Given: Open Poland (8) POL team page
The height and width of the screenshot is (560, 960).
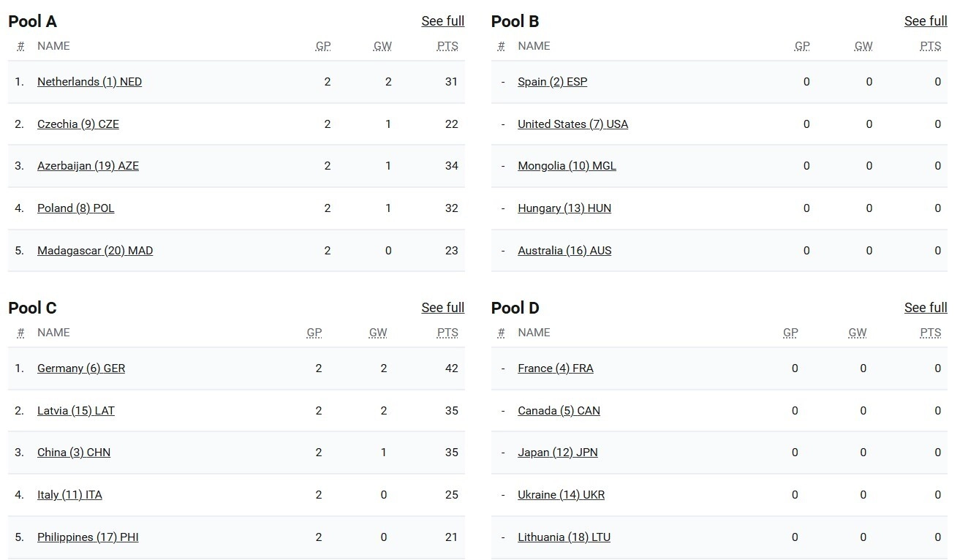Looking at the screenshot, I should coord(76,208).
